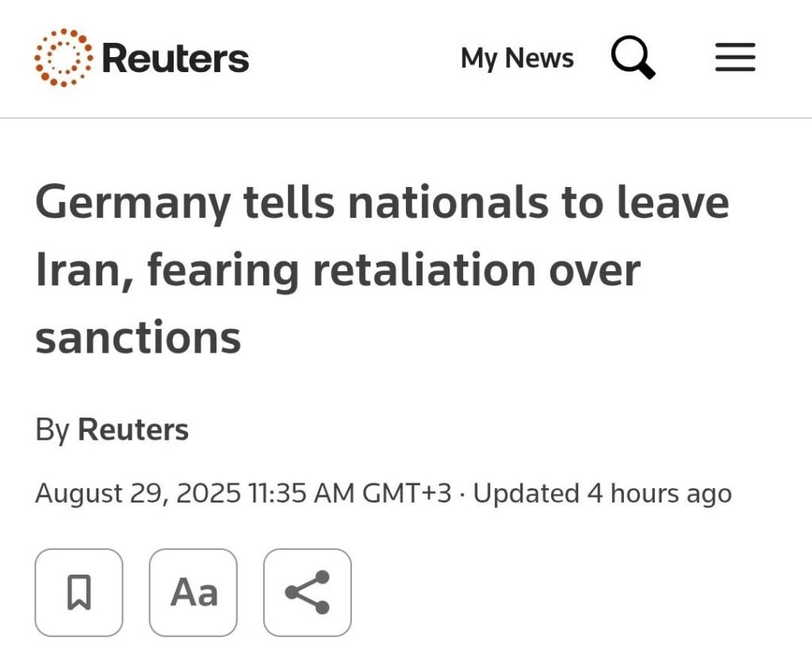
Task: Click the "11:35 AM GMT+3" timestamp
Action: [x=350, y=493]
